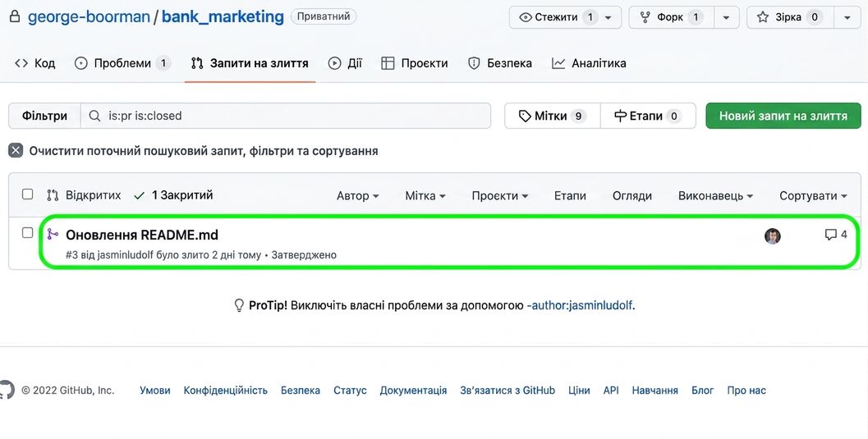Open the fork options dropdown arrow
This screenshot has height=439, width=868.
[x=727, y=17]
